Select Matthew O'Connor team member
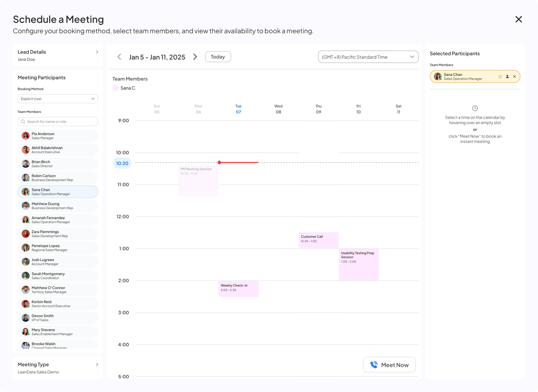 coord(58,290)
